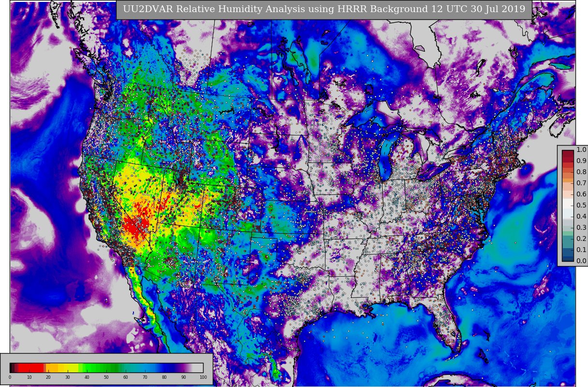Screen dimensions: 588x387
Task: Pick the red segment of the humidity colorbar
Action: coord(31,368)
